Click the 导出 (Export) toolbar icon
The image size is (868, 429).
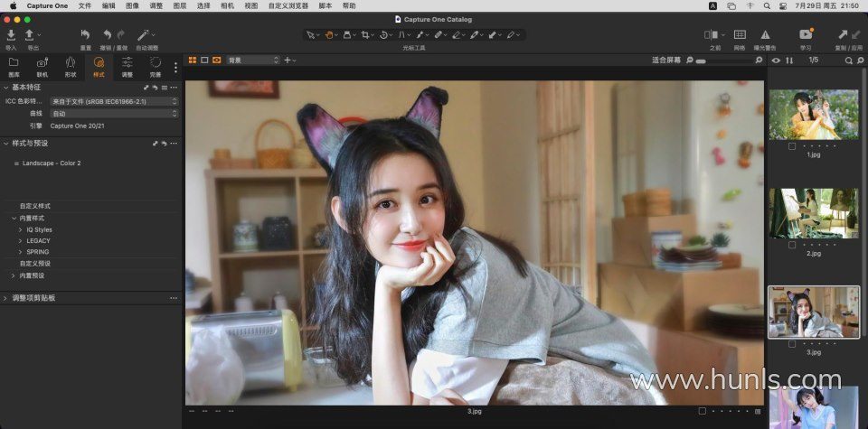pyautogui.click(x=29, y=35)
